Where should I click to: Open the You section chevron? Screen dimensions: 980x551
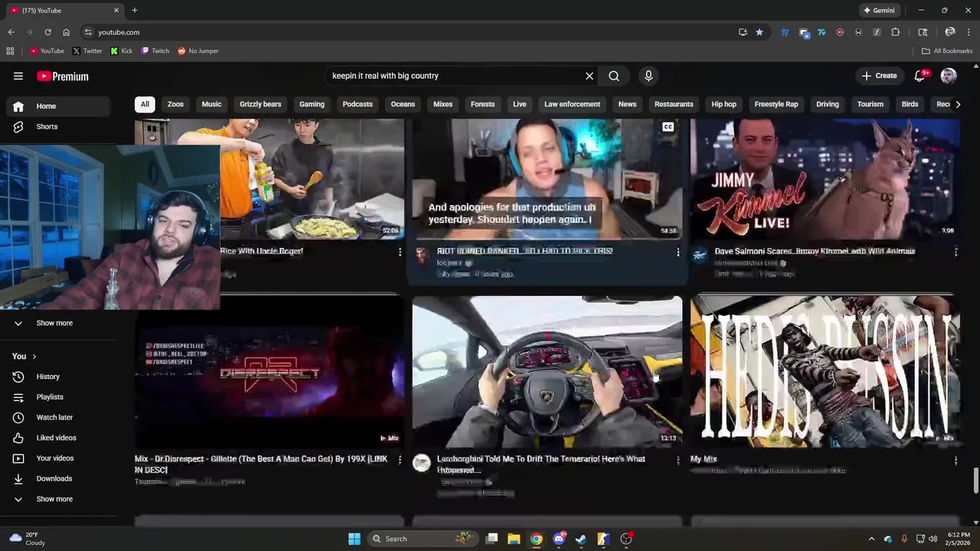(34, 357)
